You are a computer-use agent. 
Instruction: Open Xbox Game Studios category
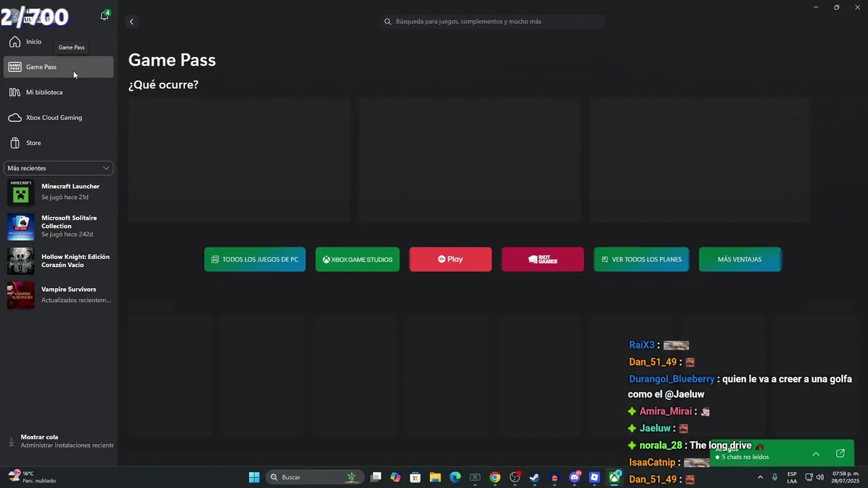click(x=357, y=260)
